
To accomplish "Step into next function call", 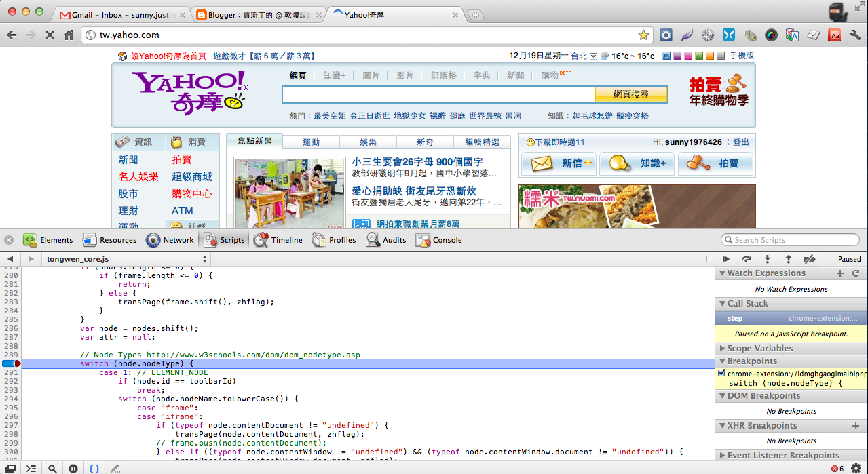I will (768, 259).
